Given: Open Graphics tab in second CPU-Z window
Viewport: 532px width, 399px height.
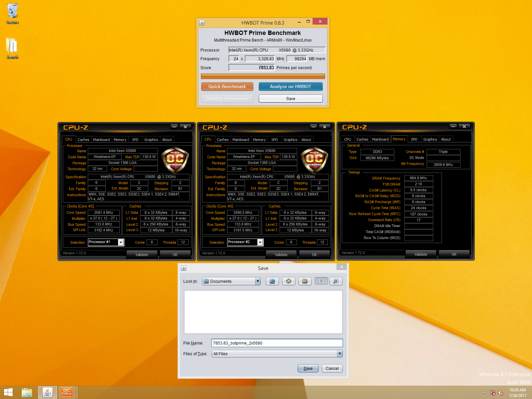Looking at the screenshot, I should tap(291, 140).
